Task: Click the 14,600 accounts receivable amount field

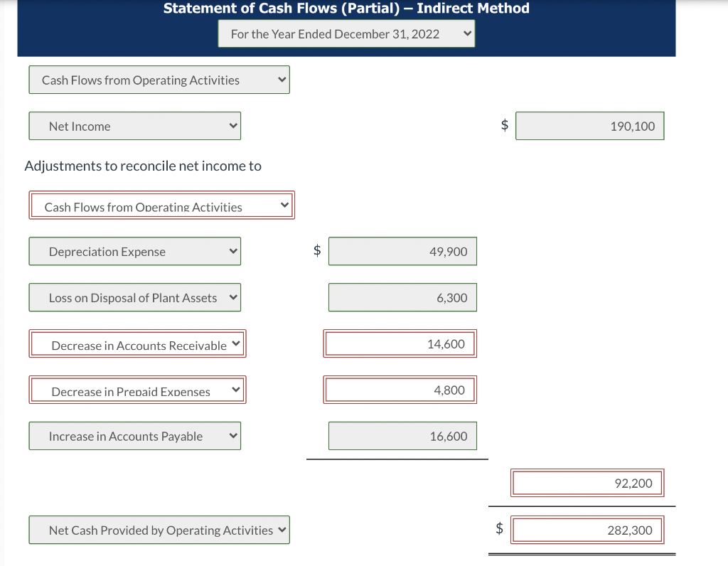Action: [x=400, y=343]
